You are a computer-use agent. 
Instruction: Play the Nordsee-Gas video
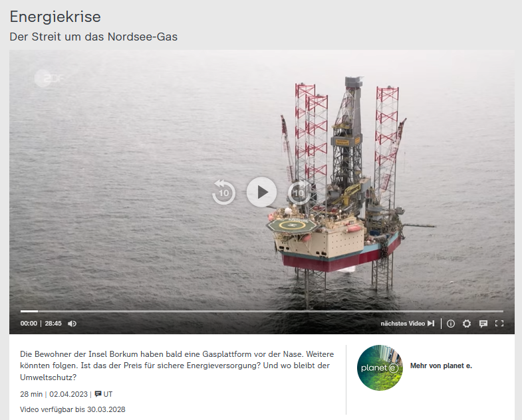click(x=261, y=192)
